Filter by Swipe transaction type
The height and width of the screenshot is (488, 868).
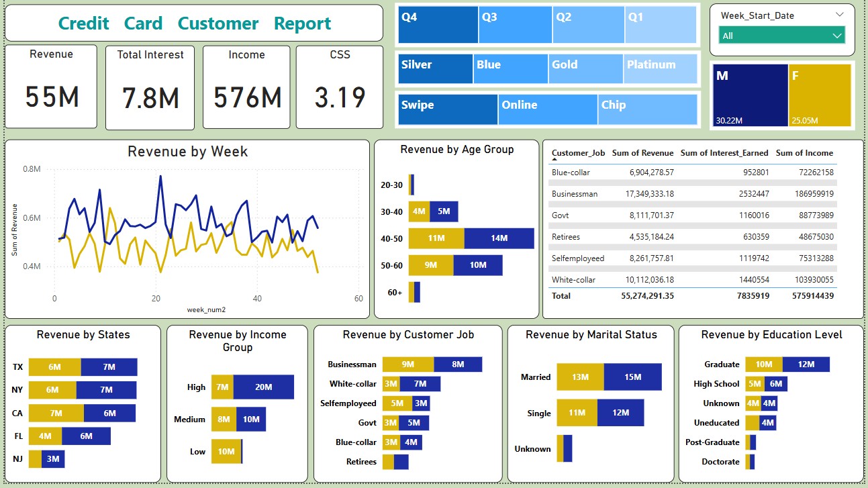pyautogui.click(x=448, y=109)
